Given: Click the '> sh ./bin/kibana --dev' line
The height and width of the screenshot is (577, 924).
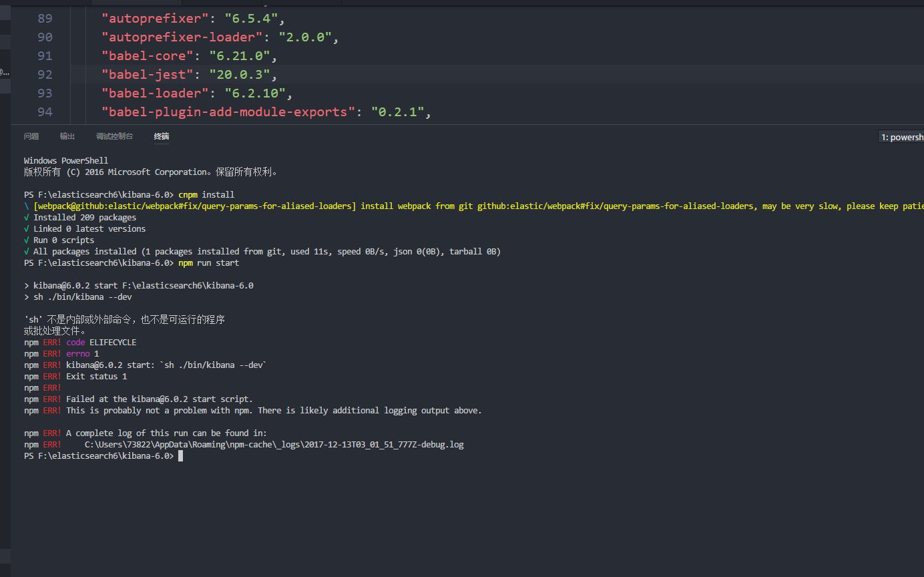Looking at the screenshot, I should click(78, 297).
